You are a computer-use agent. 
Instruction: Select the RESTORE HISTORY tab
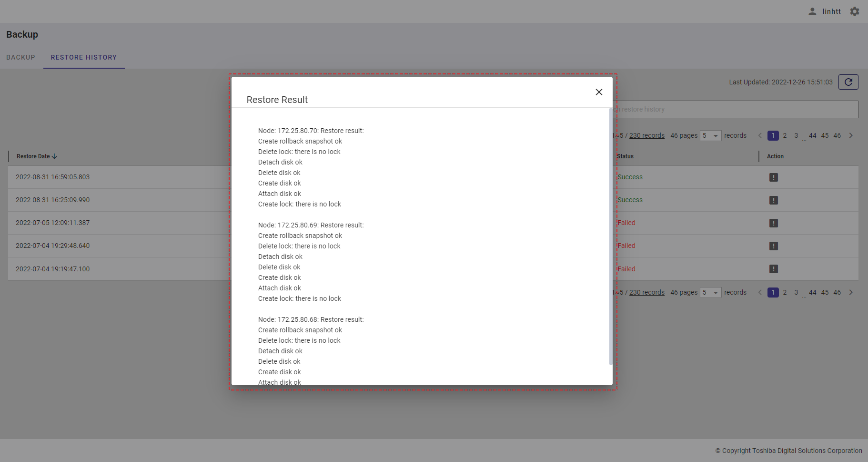[84, 57]
